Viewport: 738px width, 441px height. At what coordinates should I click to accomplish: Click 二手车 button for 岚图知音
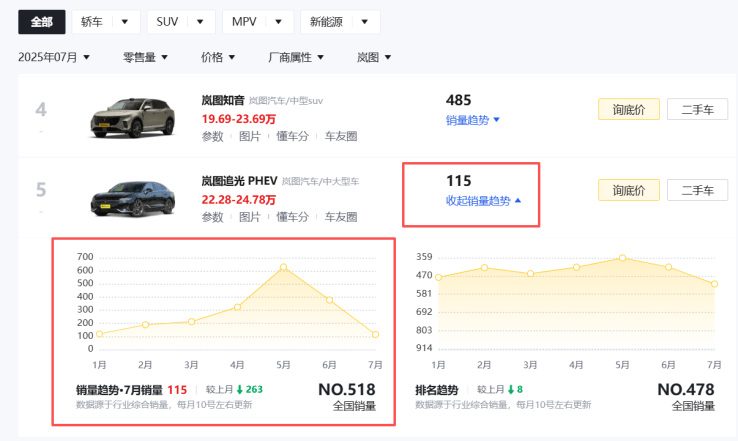click(698, 109)
